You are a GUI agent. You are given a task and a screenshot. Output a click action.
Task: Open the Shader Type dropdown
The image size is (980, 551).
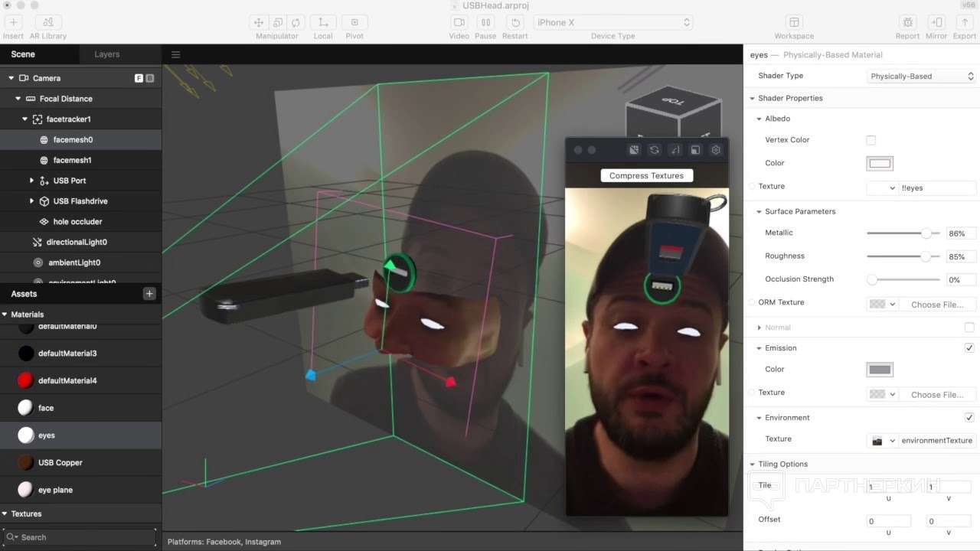click(x=922, y=77)
